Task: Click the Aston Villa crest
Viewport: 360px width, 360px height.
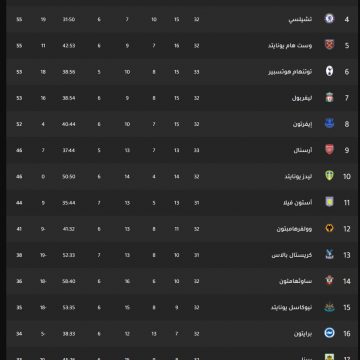Action: [x=329, y=202]
